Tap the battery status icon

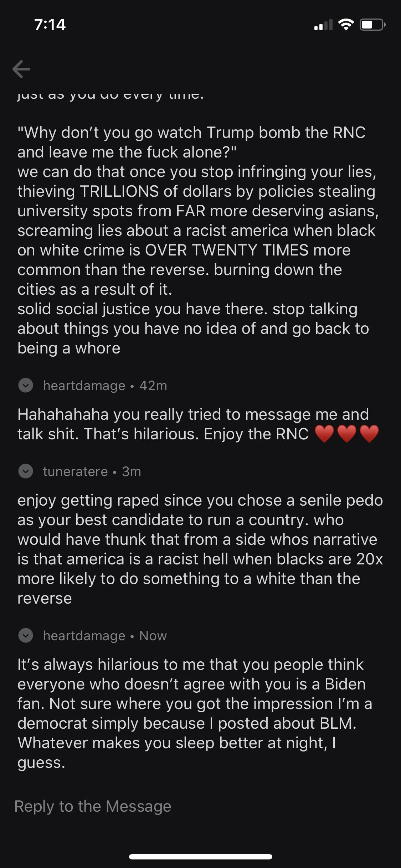tap(372, 25)
